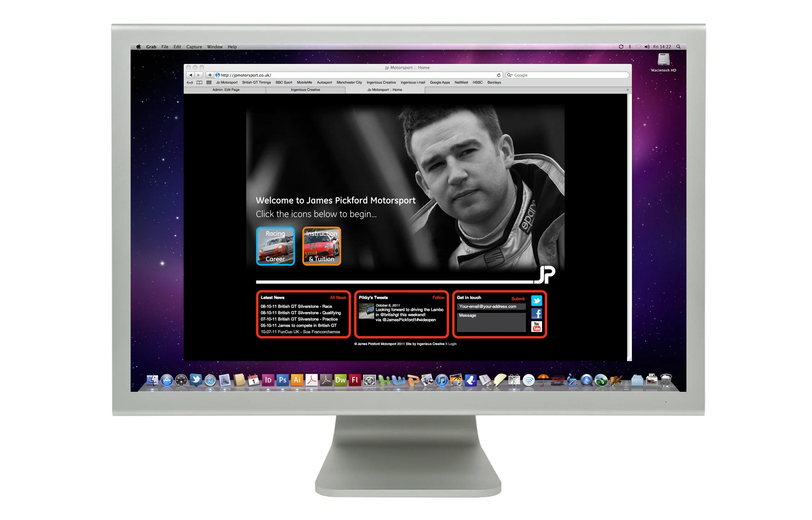Open the Racing Career tile
The height and width of the screenshot is (520, 812).
pos(275,246)
